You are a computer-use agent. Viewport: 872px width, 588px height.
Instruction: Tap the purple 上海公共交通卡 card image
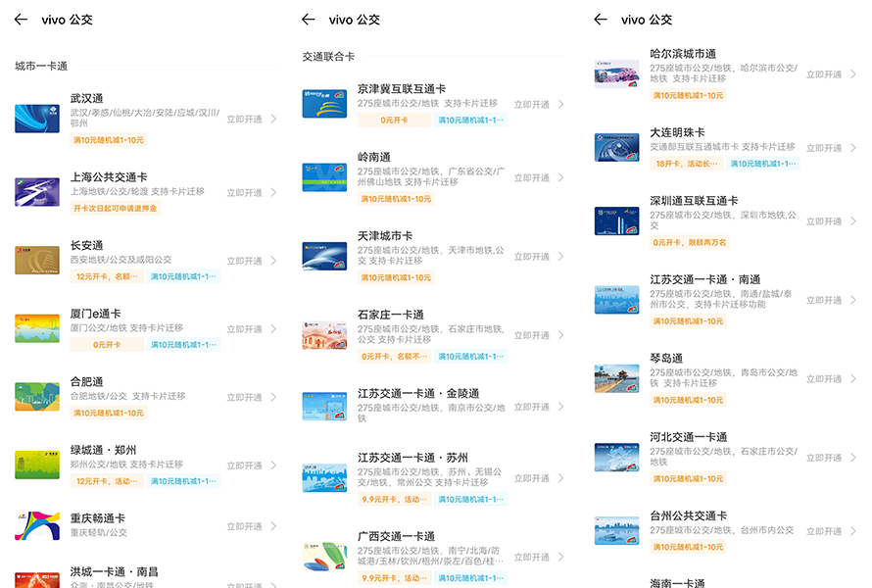[x=37, y=191]
